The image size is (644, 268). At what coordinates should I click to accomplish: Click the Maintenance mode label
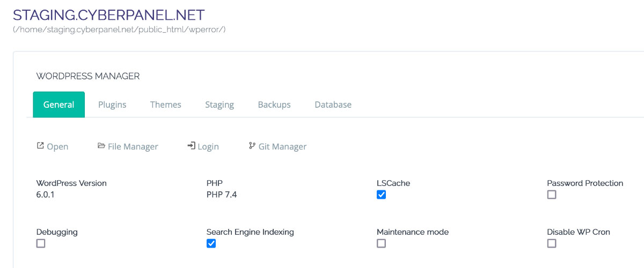(413, 232)
